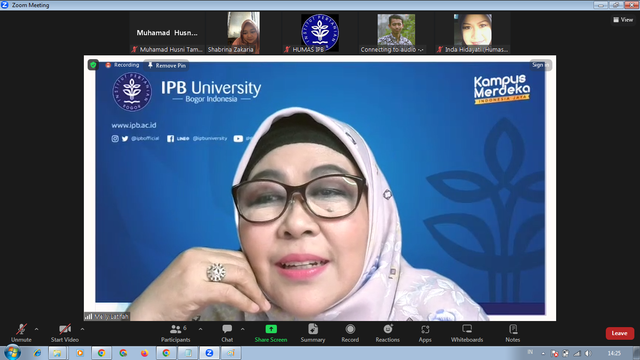Show hidden tray icons arrow
The height and width of the screenshot is (360, 640).
pos(543,353)
